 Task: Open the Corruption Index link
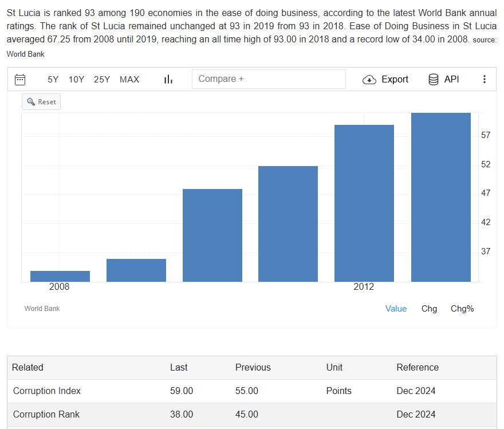[47, 391]
